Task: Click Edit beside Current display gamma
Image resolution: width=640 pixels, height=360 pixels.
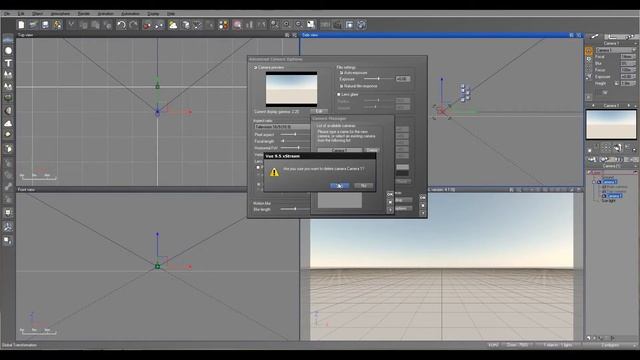Action: (x=319, y=111)
